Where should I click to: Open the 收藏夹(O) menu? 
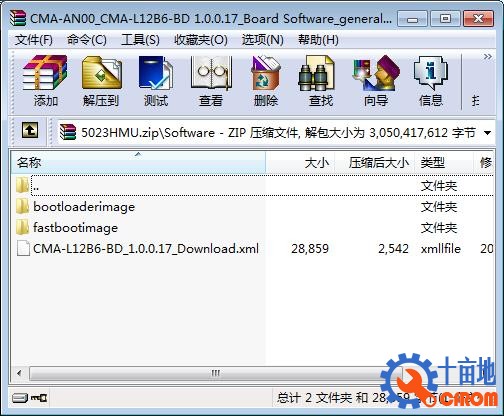click(x=201, y=40)
